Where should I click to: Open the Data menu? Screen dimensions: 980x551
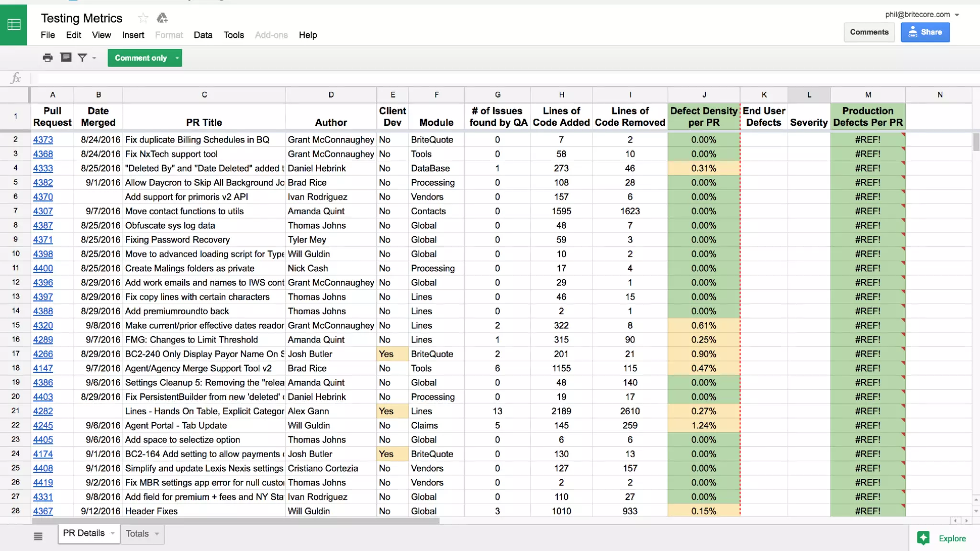[202, 35]
